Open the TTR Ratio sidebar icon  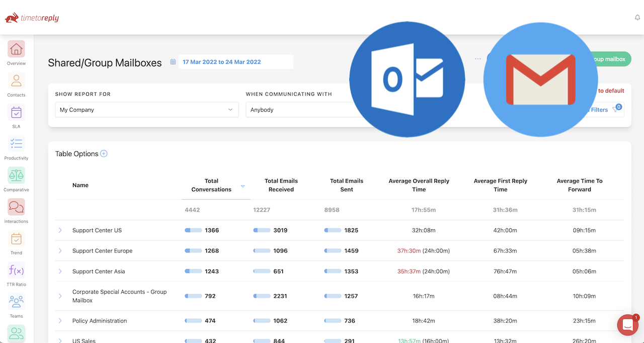click(16, 271)
